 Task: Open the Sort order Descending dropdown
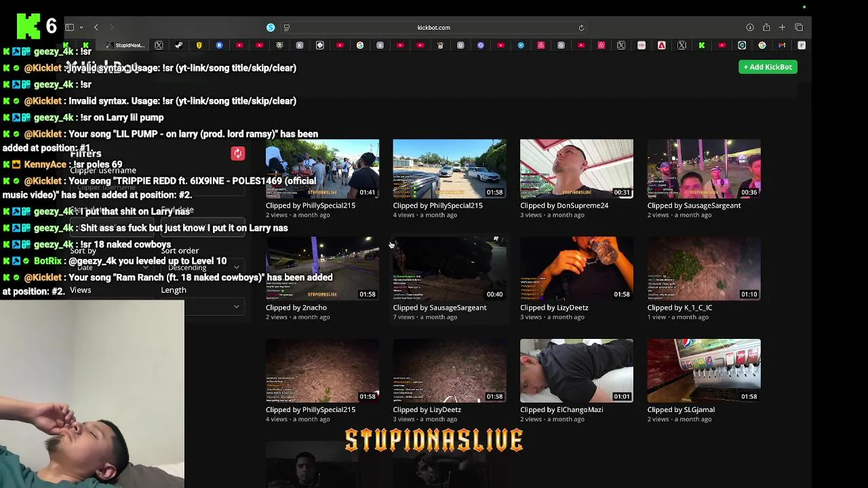203,268
